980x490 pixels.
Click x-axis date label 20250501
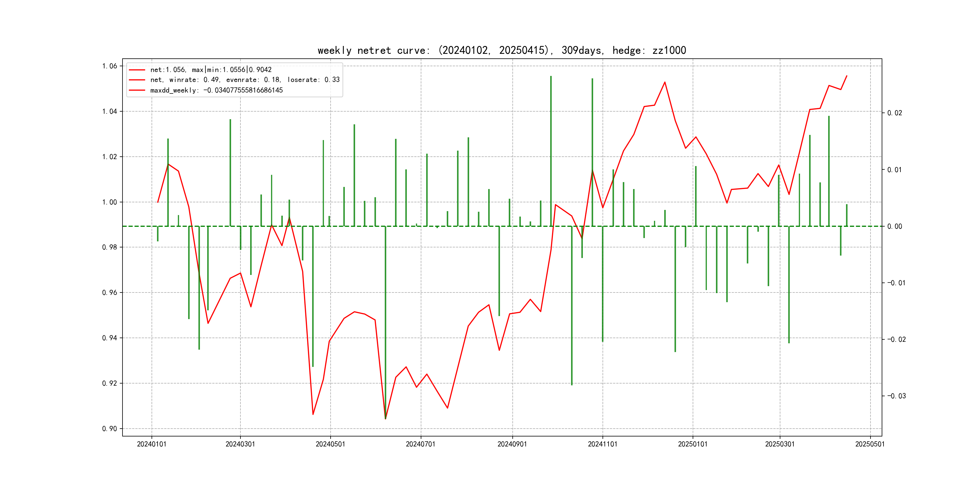point(870,444)
